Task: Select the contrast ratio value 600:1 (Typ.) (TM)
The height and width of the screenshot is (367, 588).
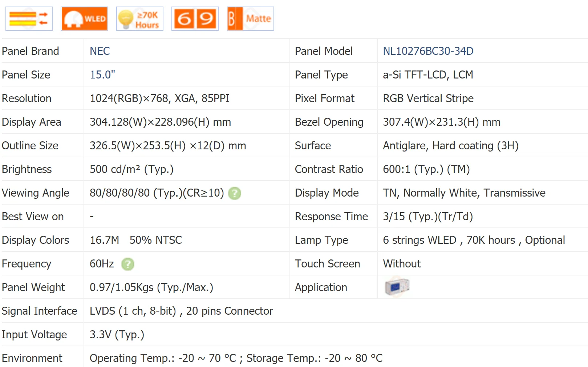Action: tap(426, 169)
